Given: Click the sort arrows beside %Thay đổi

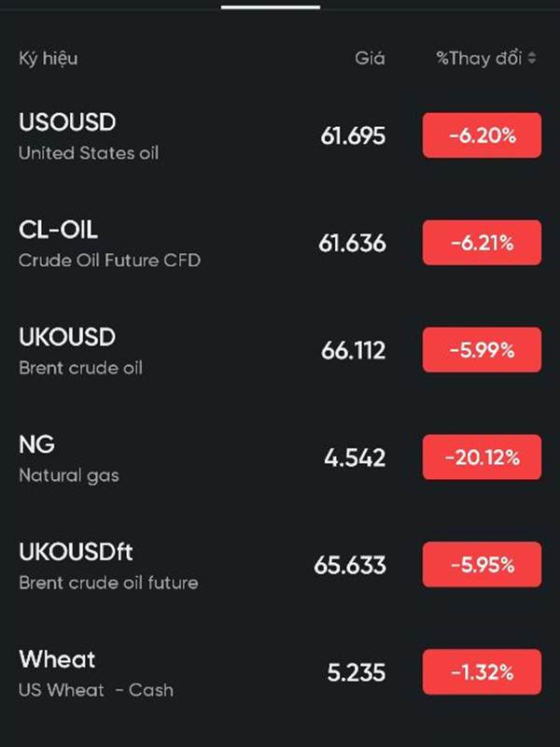Looking at the screenshot, I should (x=532, y=59).
